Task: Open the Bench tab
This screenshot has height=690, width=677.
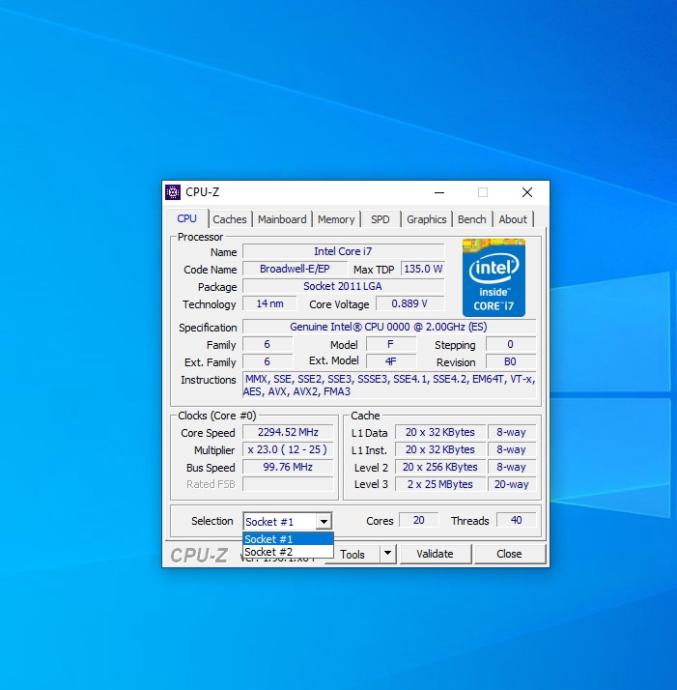Action: tap(472, 219)
